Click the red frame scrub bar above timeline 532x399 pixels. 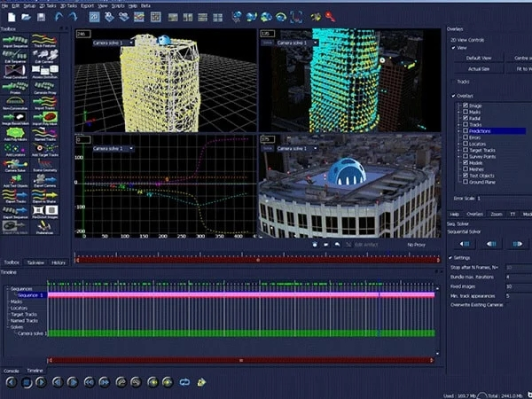tap(257, 261)
